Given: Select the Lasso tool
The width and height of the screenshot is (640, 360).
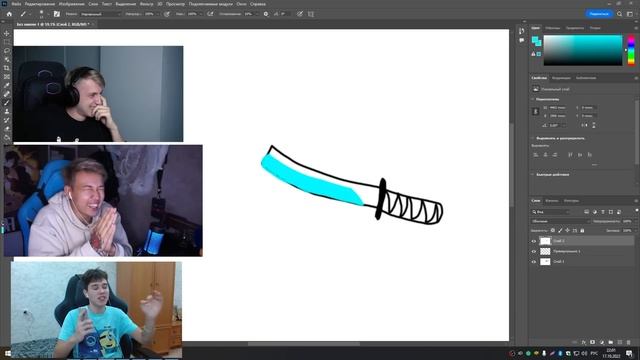Looking at the screenshot, I should (7, 51).
